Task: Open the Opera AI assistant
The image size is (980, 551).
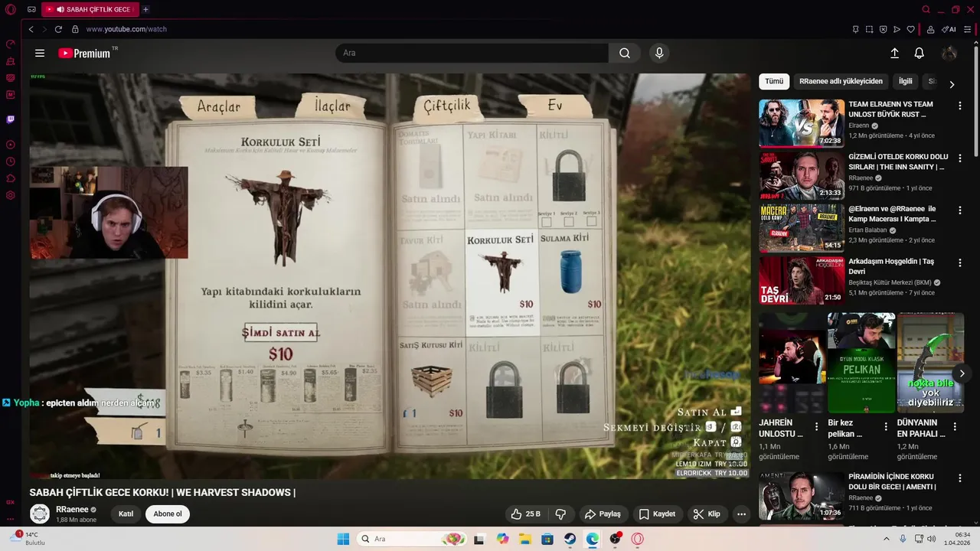Action: click(x=949, y=29)
